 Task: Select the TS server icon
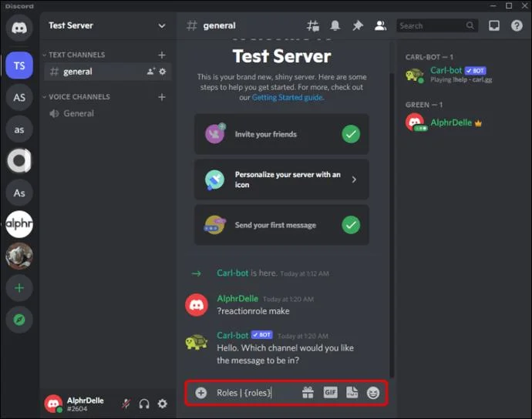19,65
